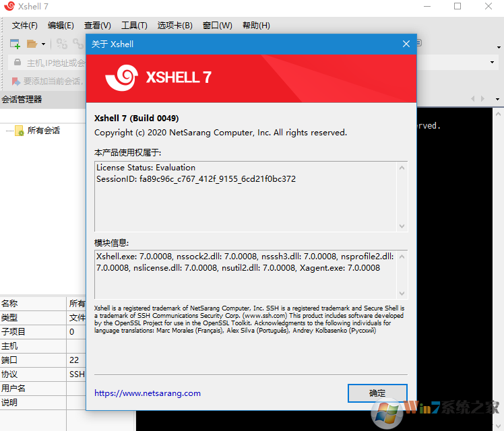Open the https://www.netsarang.com link
The height and width of the screenshot is (431, 504).
(148, 393)
